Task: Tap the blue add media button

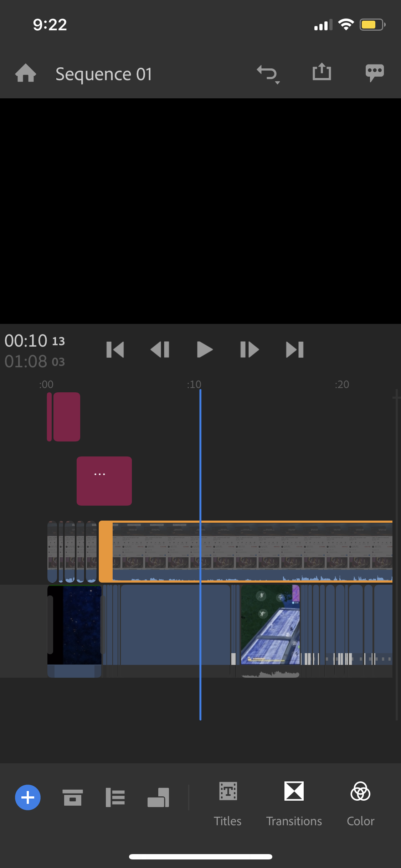Action: (x=28, y=797)
